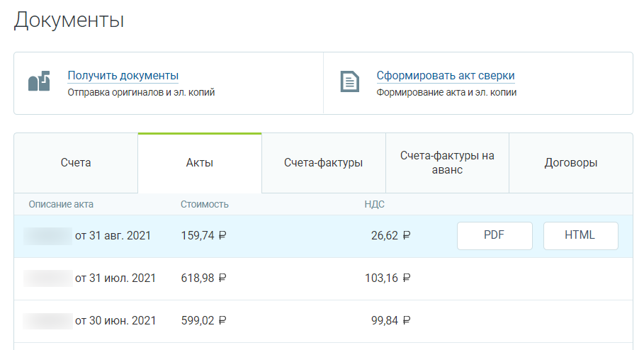644x350 pixels.
Task: Select the act dated 31 июл. 2021
Action: click(x=115, y=278)
